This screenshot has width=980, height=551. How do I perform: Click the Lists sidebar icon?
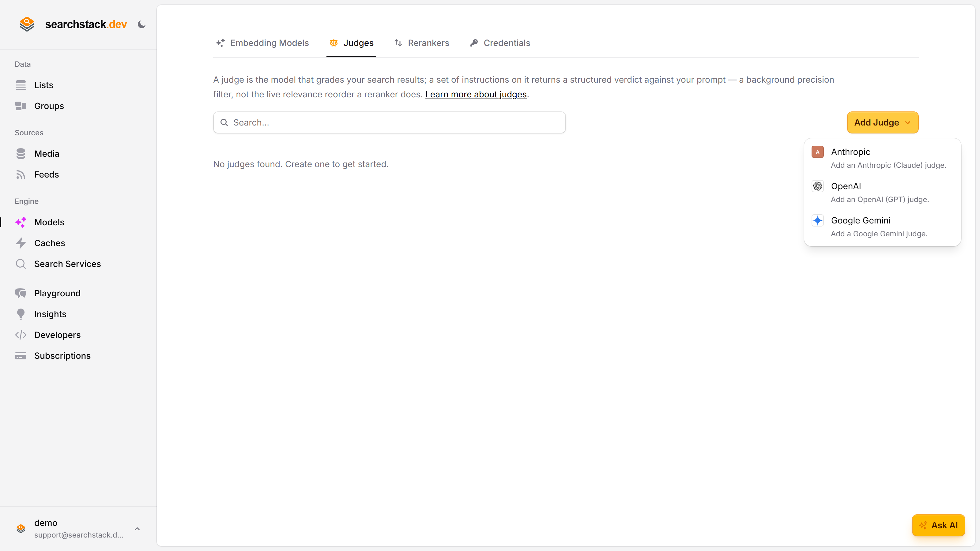21,85
